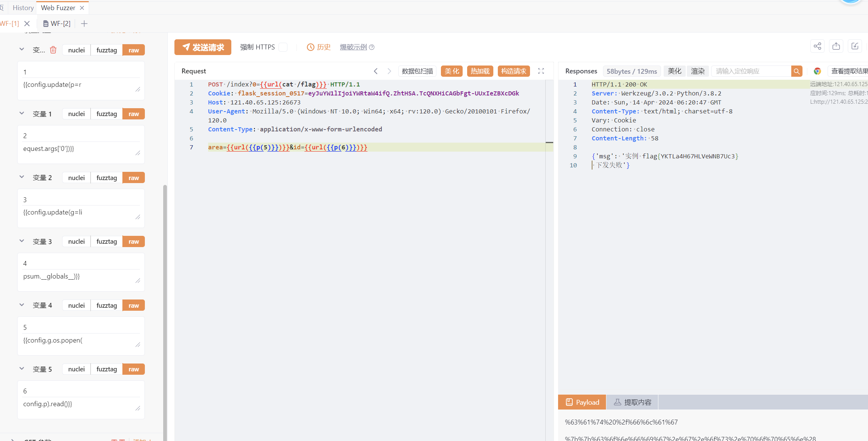Go to previous request with left arrow

coord(376,71)
